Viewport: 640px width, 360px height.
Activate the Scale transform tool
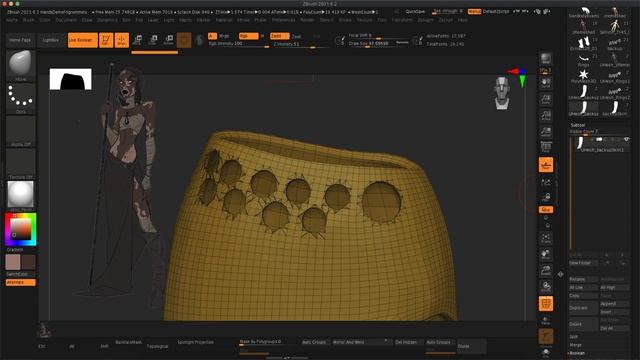coord(153,40)
